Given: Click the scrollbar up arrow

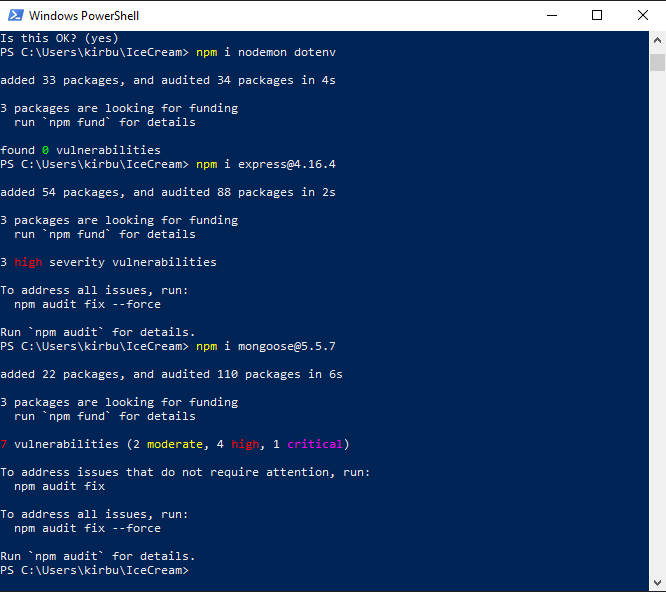Looking at the screenshot, I should (657, 41).
